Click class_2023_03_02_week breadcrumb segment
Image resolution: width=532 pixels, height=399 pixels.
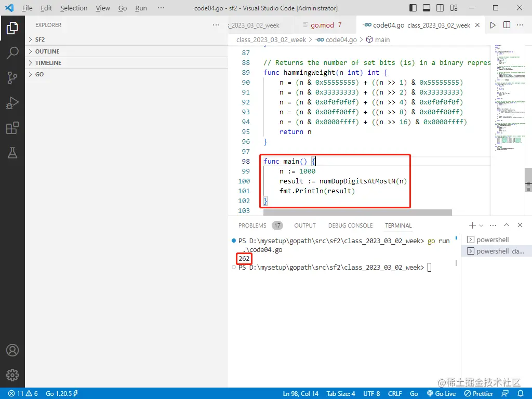point(271,39)
